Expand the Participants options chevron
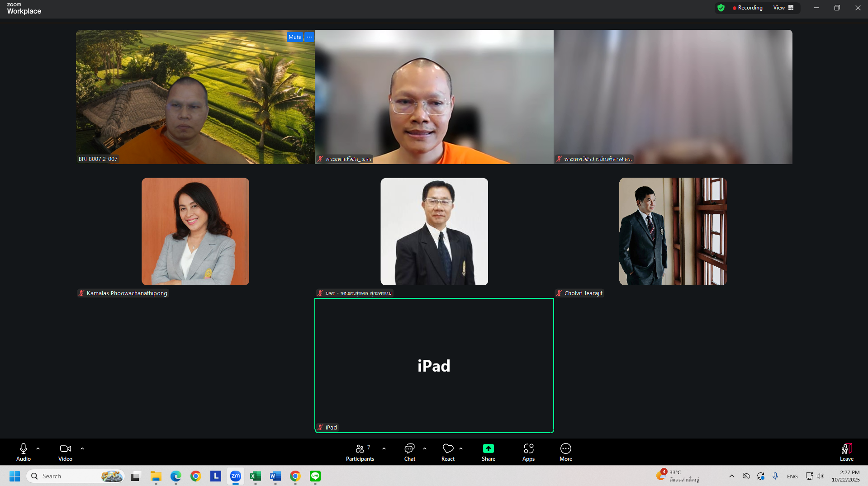The height and width of the screenshot is (486, 868). click(384, 448)
